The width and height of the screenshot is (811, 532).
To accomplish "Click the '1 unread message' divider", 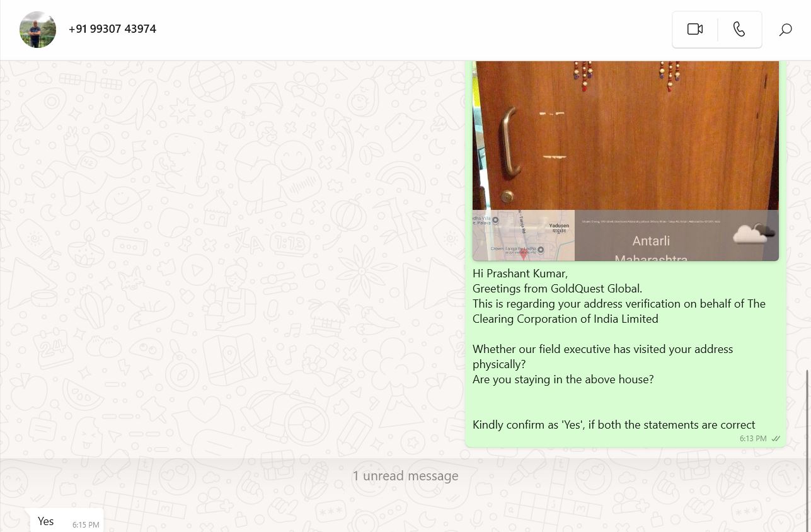I will point(405,476).
